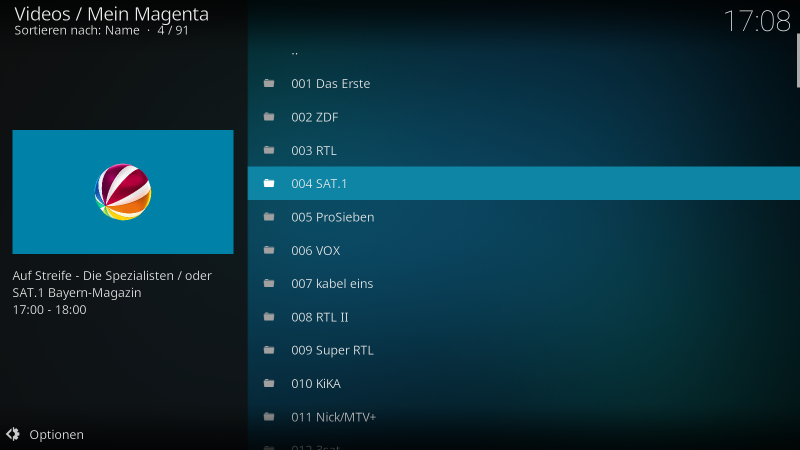Choose 010 KiKA from the list
The width and height of the screenshot is (800, 450).
pos(522,383)
